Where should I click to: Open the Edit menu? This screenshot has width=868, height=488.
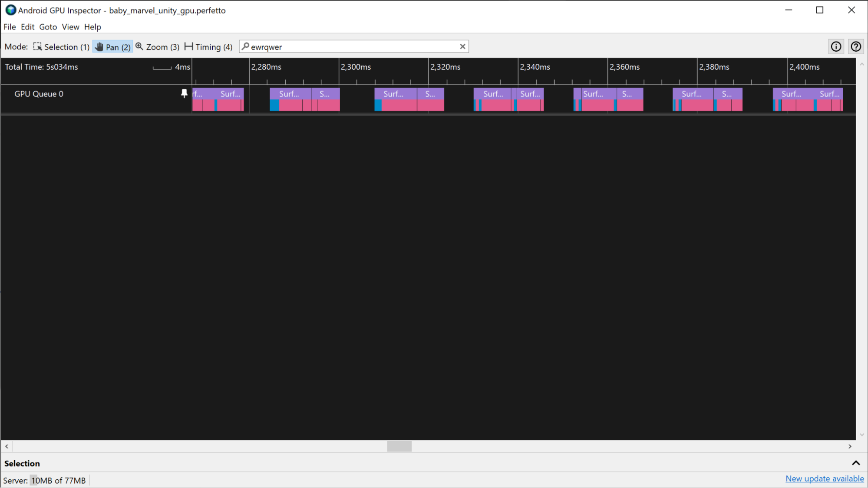point(27,27)
